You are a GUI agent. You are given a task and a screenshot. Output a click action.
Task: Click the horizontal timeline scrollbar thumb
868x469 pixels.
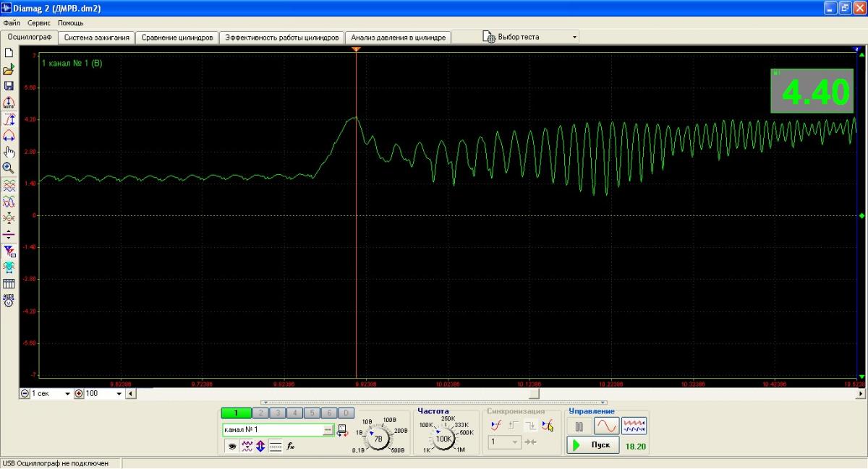[534, 394]
